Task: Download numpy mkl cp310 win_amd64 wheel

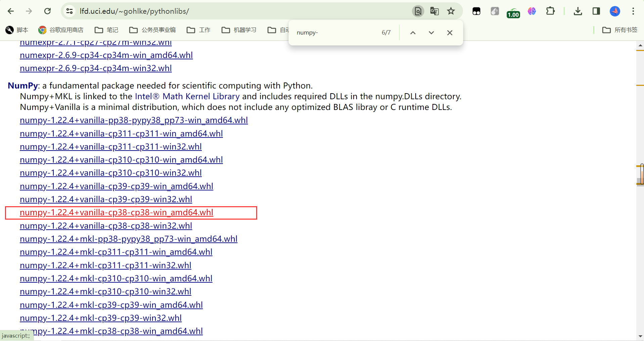Action: 116,278
